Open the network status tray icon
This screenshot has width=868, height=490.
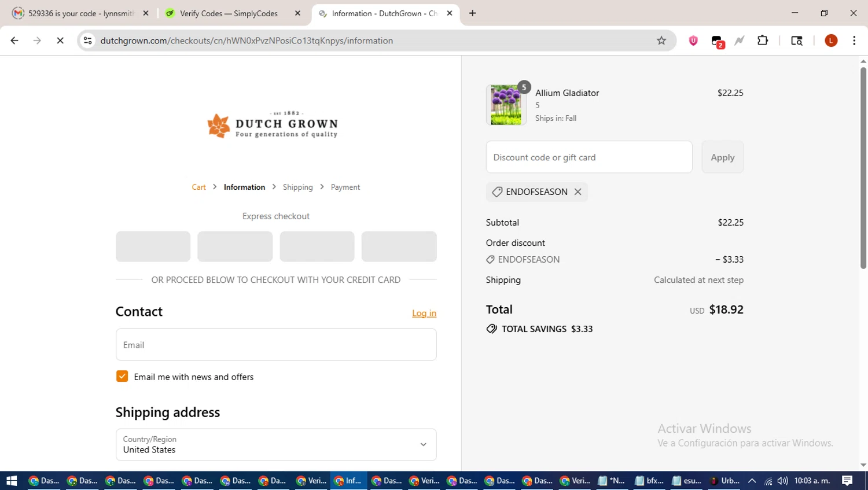click(x=768, y=481)
